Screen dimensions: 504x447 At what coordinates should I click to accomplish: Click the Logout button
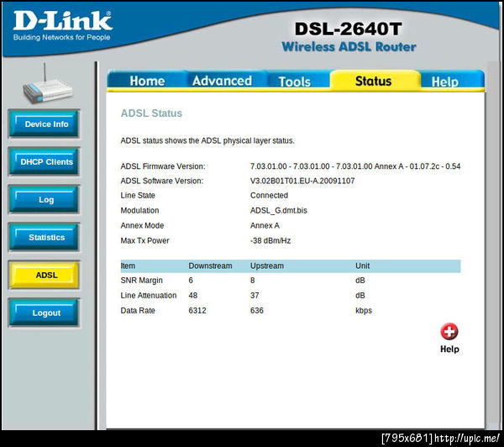tap(44, 313)
